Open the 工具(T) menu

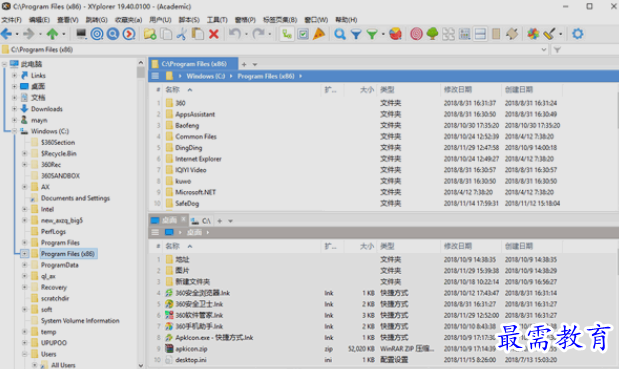click(x=217, y=20)
